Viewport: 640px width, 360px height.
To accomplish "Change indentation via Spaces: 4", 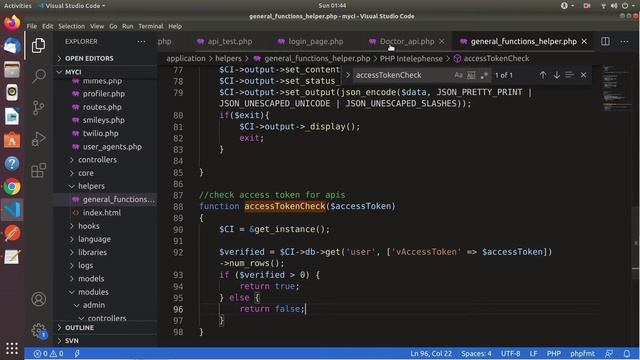I will pos(476,353).
